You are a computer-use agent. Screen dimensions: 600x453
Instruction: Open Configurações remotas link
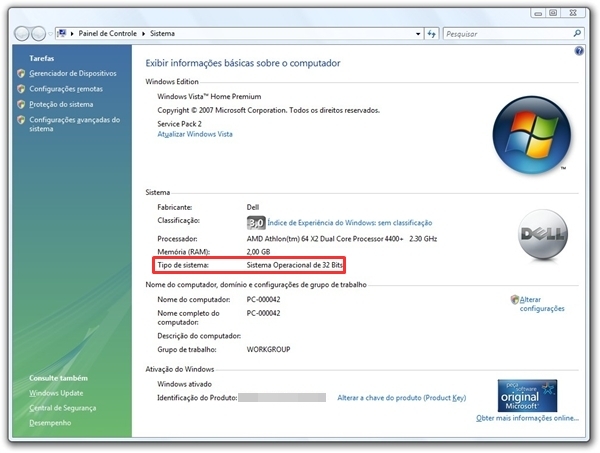[66, 89]
